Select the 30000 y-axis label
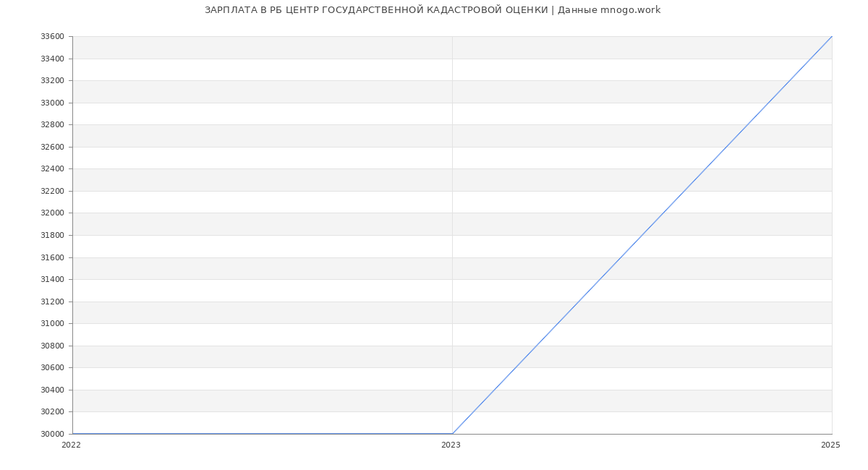The width and height of the screenshot is (868, 470). (52, 435)
